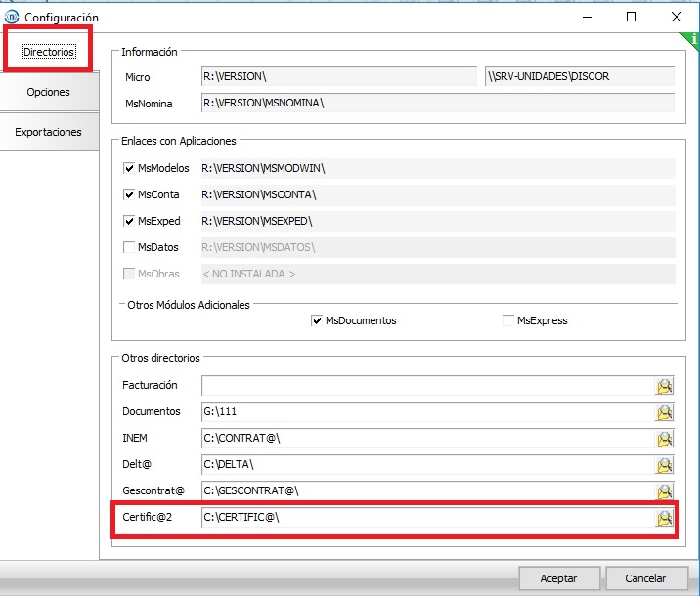Browse folder for Facturación directory
The height and width of the screenshot is (596, 700).
(x=664, y=386)
